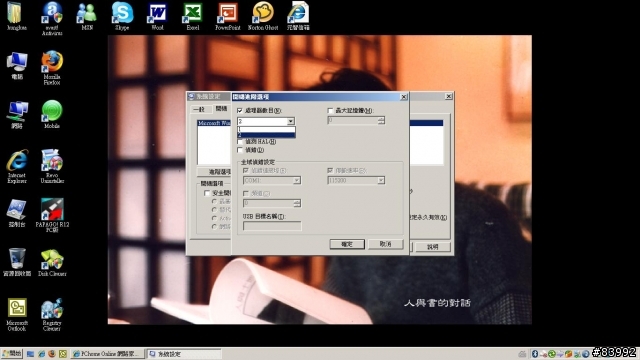This screenshot has height=360, width=640.
Task: Launch Microsoft Outlook from the desktop
Action: tap(17, 314)
